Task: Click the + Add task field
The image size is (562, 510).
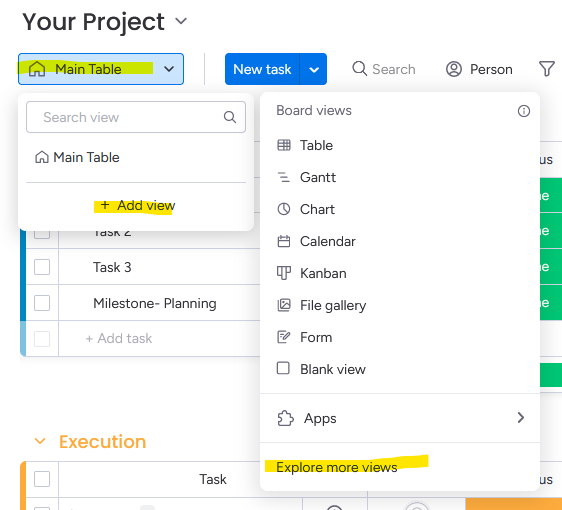Action: point(119,338)
